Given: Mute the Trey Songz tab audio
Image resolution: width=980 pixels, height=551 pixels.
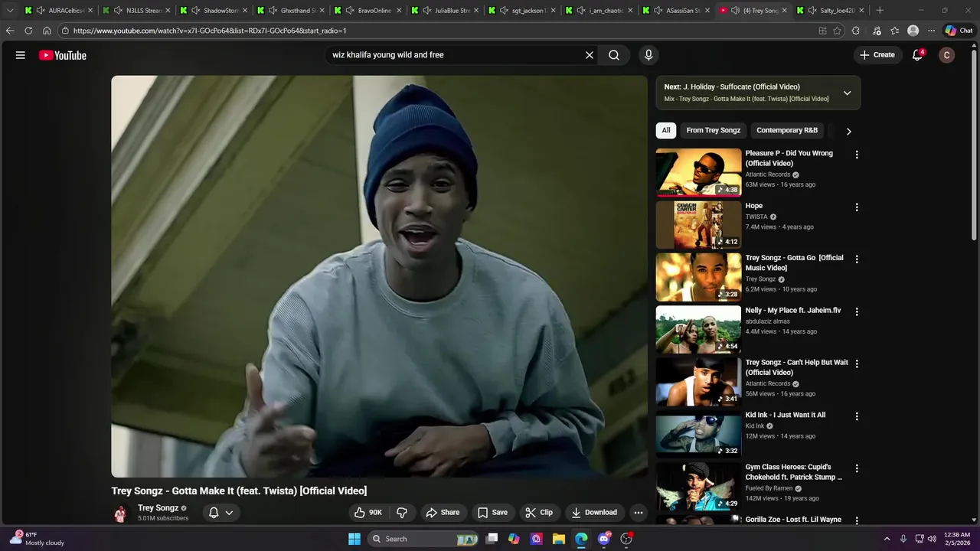Looking at the screenshot, I should 736,11.
